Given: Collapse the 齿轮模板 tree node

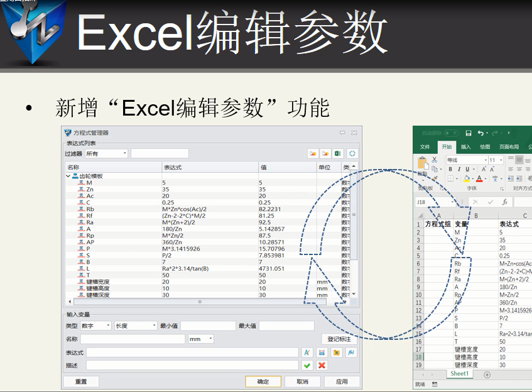Looking at the screenshot, I should [x=68, y=177].
